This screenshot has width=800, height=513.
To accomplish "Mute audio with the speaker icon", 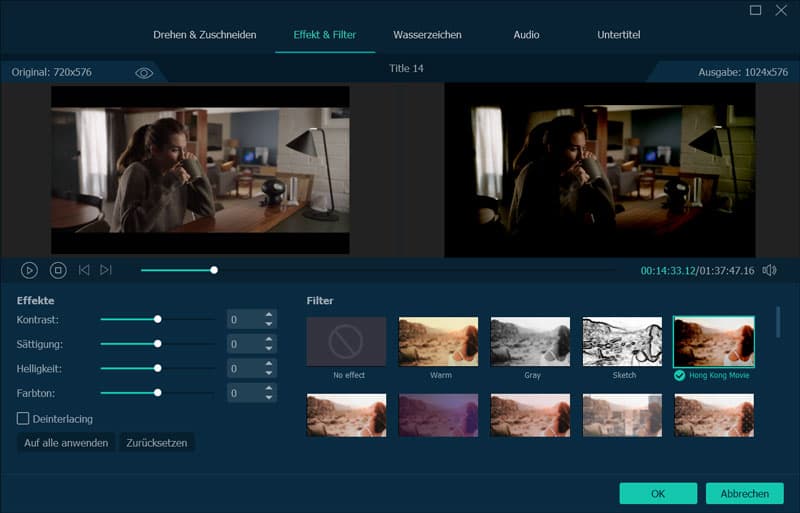I will [x=769, y=270].
